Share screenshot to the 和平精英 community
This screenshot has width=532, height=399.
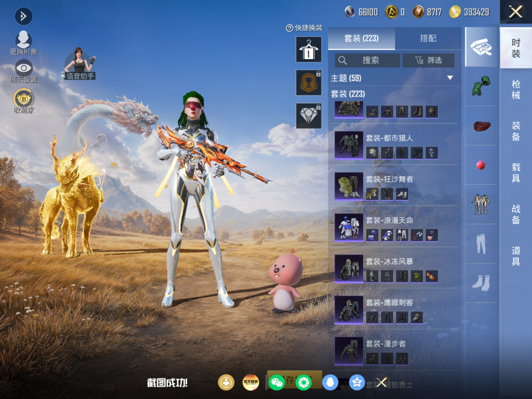[251, 383]
